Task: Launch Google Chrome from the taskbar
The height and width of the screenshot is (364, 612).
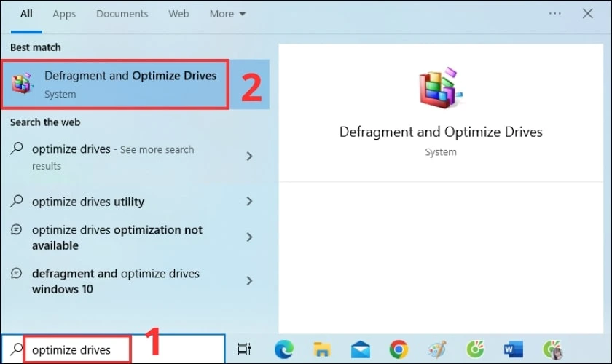Action: [x=399, y=349]
